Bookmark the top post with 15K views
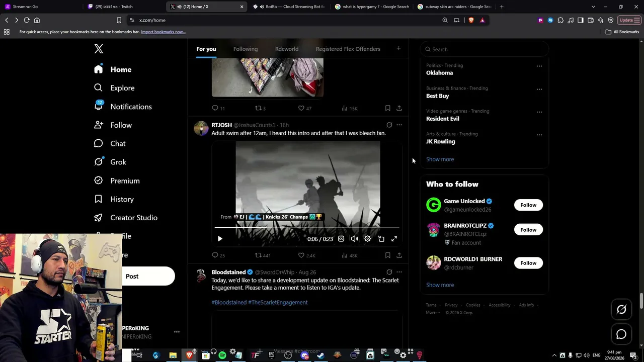The image size is (644, 362). (387, 108)
